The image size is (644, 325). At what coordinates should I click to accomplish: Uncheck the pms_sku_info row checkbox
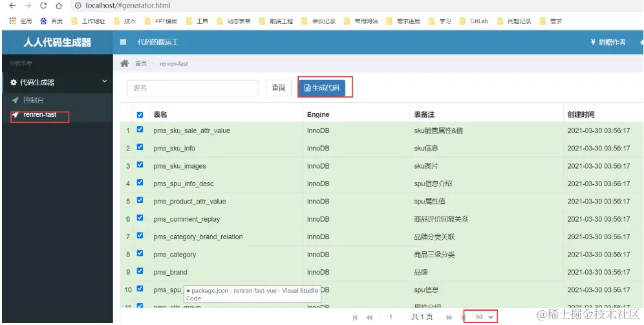140,147
